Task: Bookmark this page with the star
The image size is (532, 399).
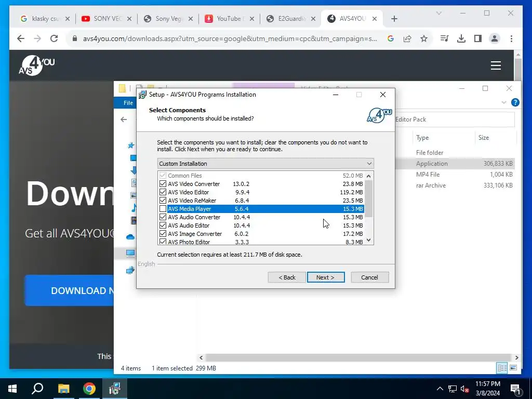Action: [x=424, y=38]
